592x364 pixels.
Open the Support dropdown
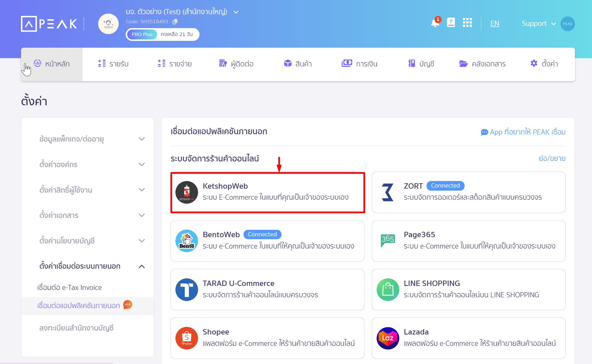coord(538,24)
